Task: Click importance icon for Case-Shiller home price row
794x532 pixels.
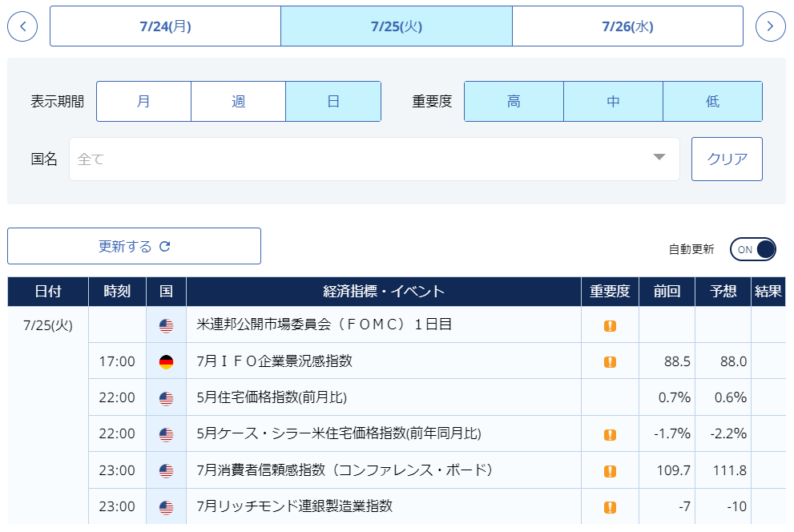Action: pos(610,435)
